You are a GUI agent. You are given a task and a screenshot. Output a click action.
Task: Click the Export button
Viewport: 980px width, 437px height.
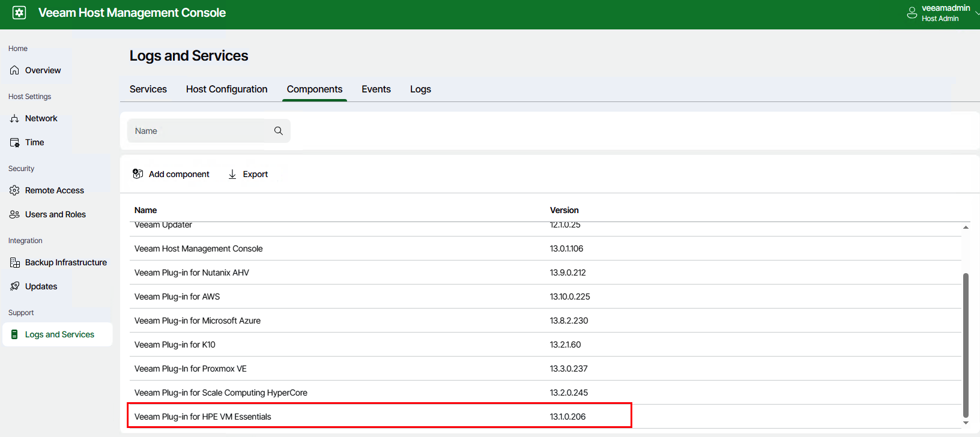click(x=248, y=174)
